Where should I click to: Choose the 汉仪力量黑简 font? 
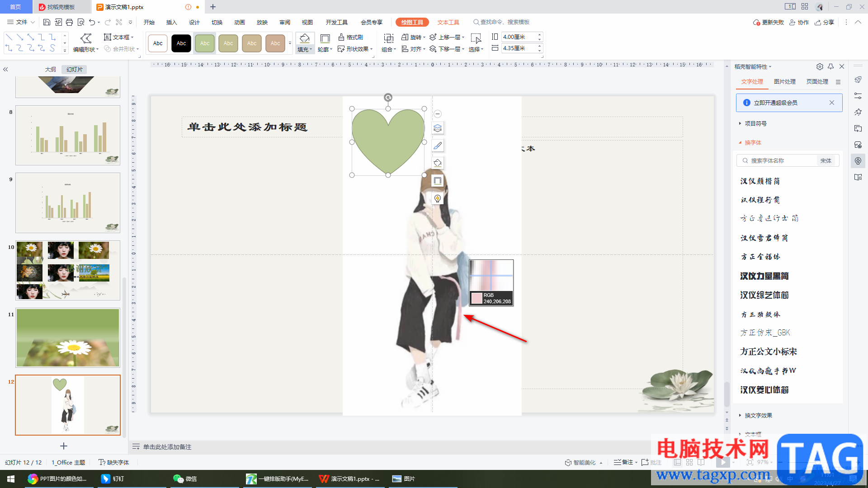pyautogui.click(x=764, y=276)
